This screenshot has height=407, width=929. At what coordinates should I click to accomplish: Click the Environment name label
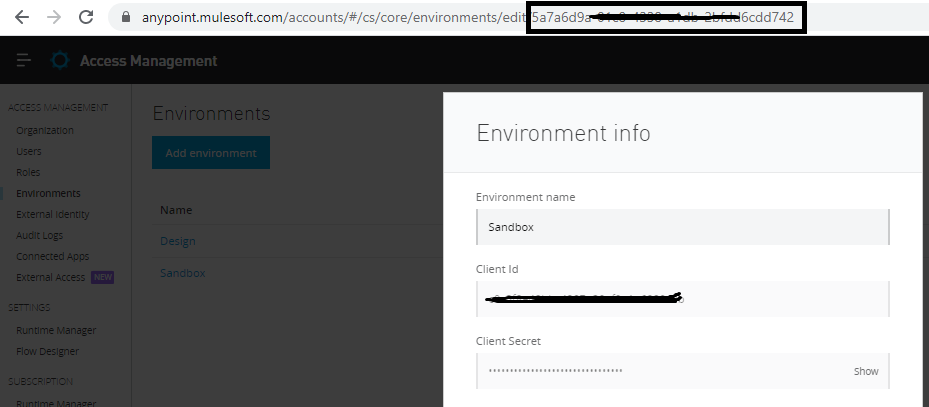[526, 197]
